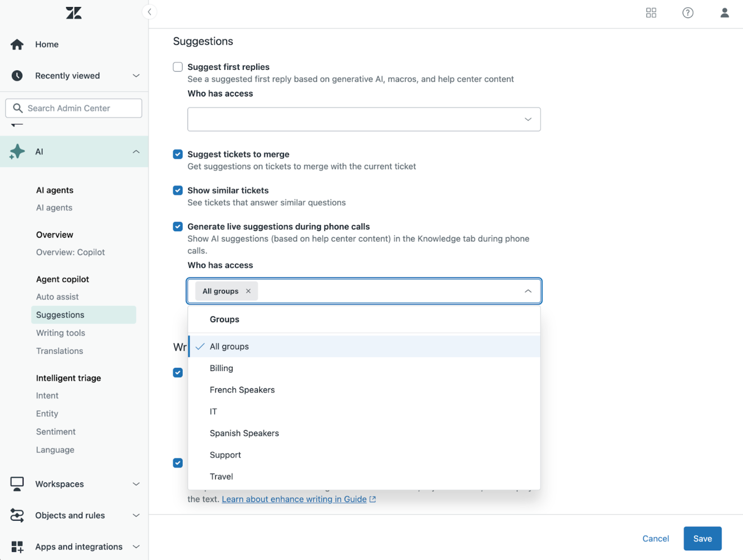The height and width of the screenshot is (560, 743).
Task: Click the Apps and integrations icon
Action: (x=17, y=546)
